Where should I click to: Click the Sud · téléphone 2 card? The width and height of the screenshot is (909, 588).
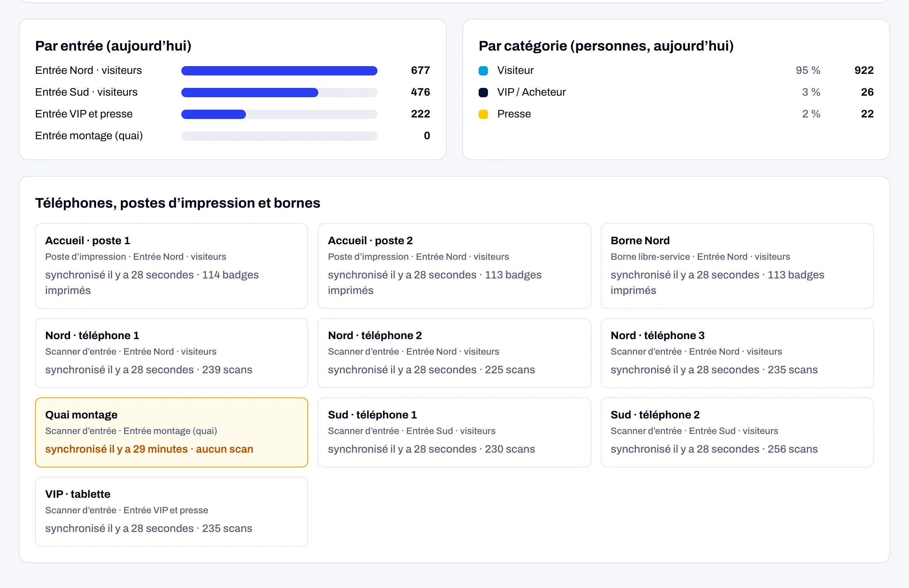[737, 432]
